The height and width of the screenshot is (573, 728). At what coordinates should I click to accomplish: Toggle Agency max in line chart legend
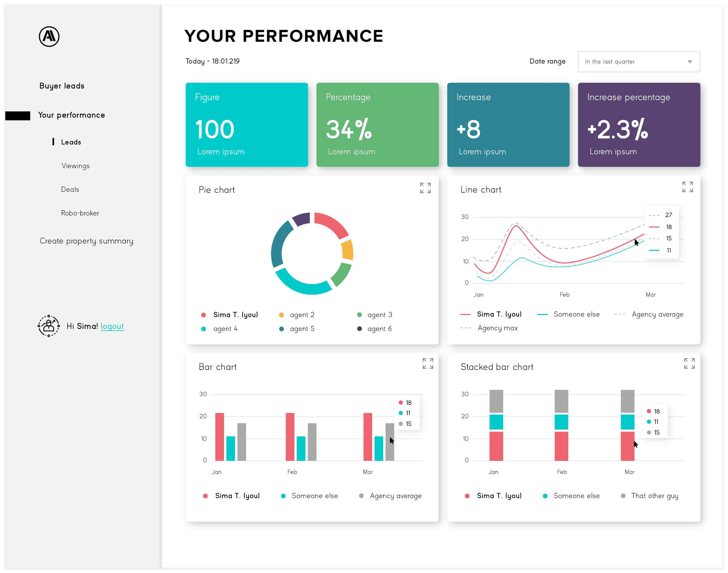(x=489, y=328)
